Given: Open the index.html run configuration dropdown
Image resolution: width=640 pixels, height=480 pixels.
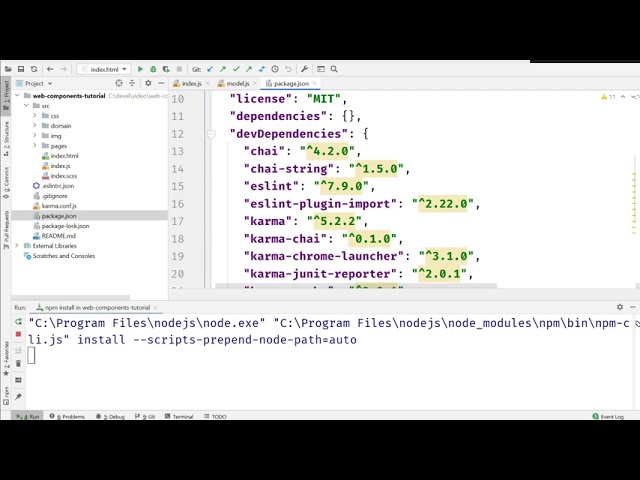Looking at the screenshot, I should [x=104, y=69].
